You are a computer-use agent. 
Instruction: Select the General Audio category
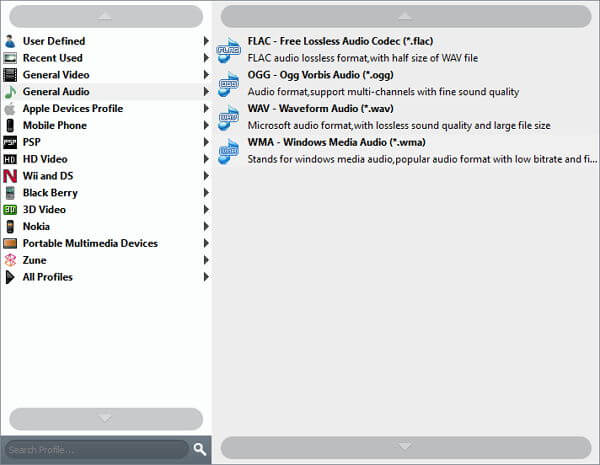[106, 91]
